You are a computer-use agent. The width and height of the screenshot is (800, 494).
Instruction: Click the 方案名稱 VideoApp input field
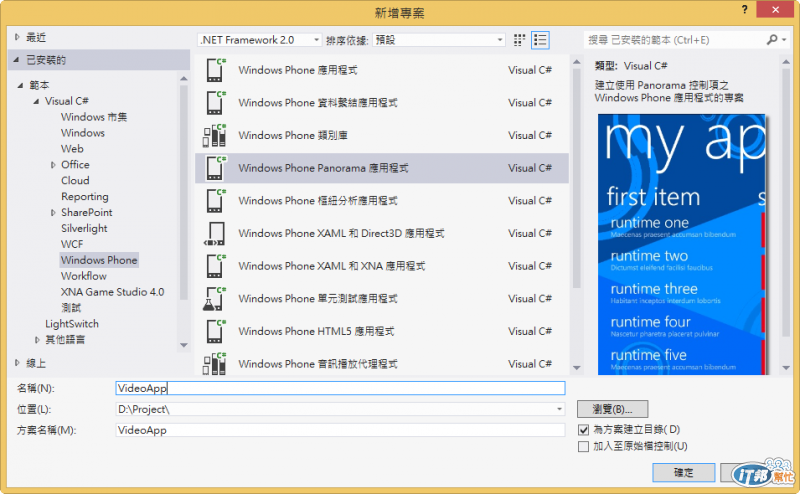(340, 430)
